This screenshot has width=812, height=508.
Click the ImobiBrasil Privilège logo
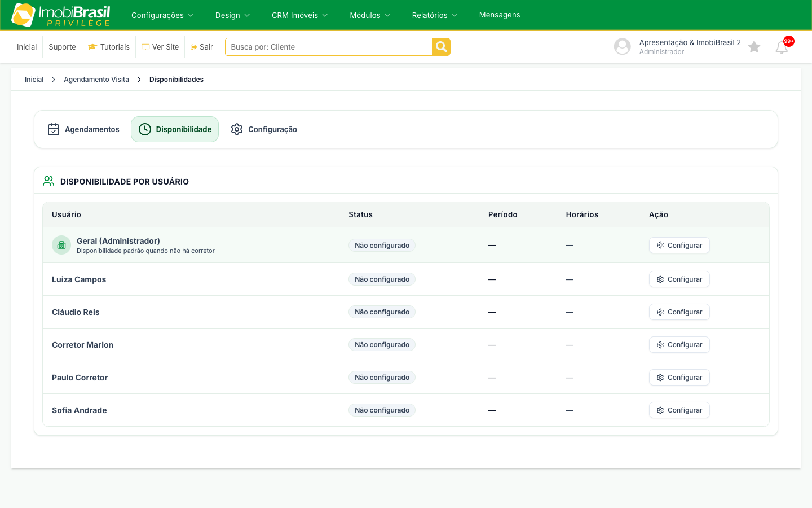click(61, 15)
